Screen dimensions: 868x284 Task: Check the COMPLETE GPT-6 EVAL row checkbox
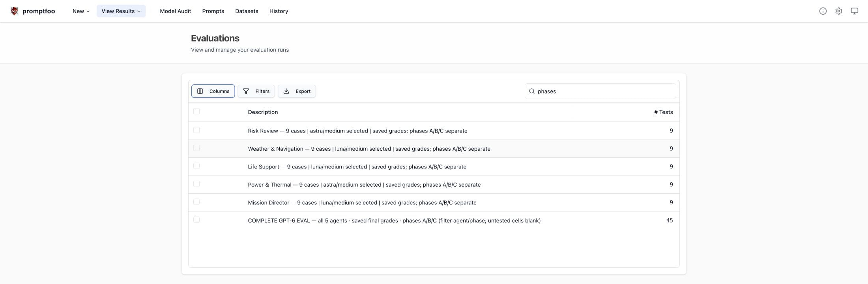click(x=196, y=220)
